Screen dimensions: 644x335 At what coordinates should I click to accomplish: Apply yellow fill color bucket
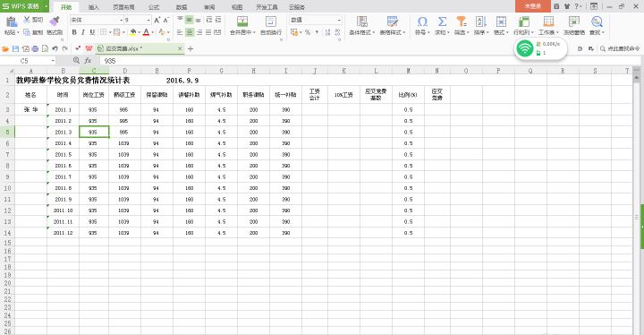133,32
